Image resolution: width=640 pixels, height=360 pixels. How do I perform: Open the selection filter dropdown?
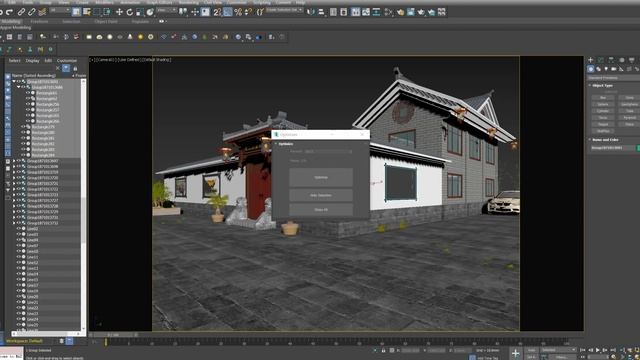[60, 10]
